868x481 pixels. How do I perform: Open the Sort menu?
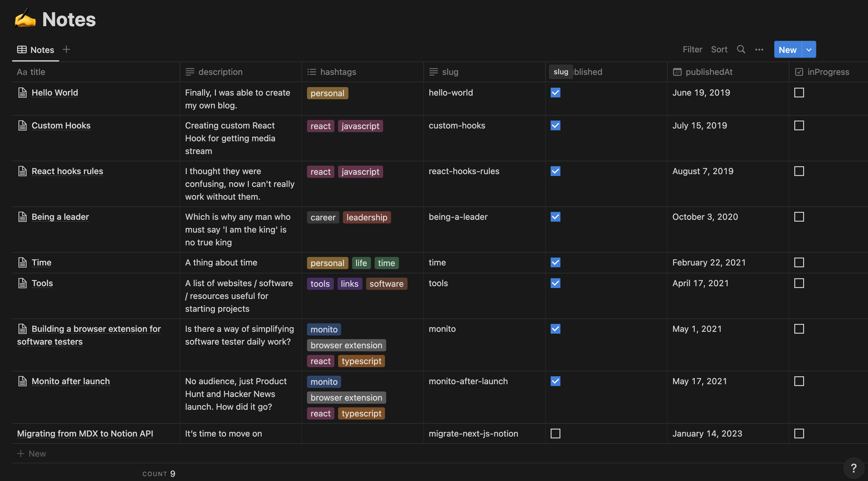719,50
